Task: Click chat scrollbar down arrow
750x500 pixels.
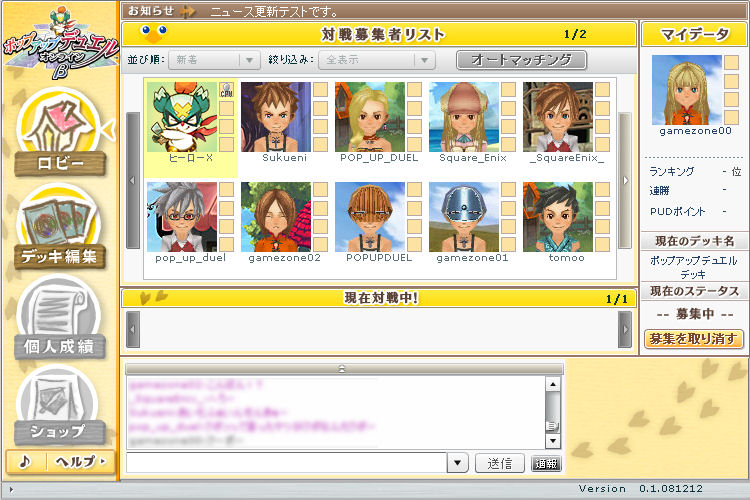Action: pyautogui.click(x=552, y=441)
